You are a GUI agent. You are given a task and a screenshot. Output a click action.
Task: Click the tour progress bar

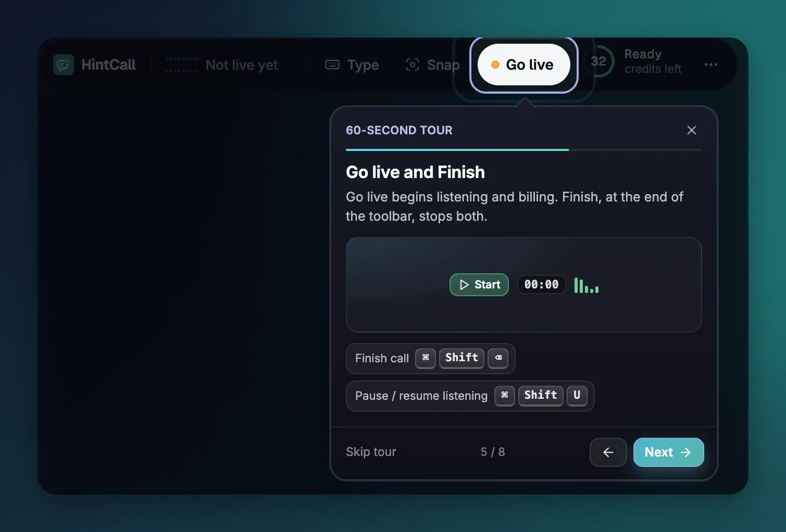pos(524,150)
